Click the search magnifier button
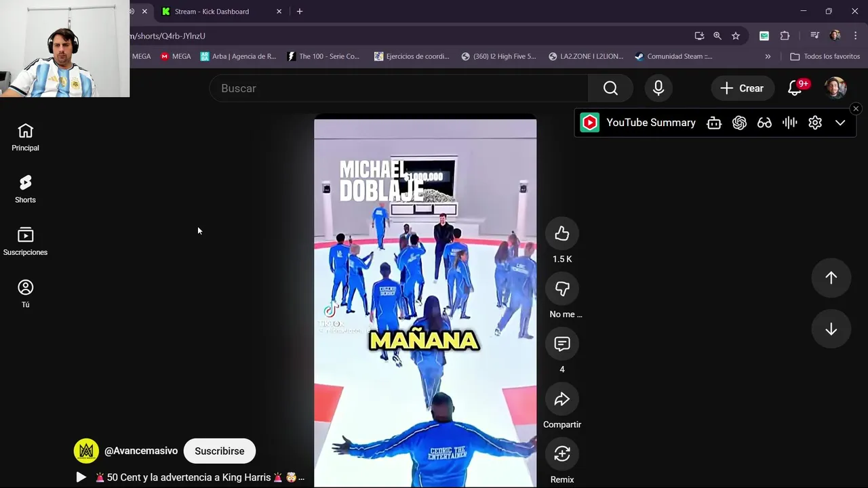 (610, 88)
